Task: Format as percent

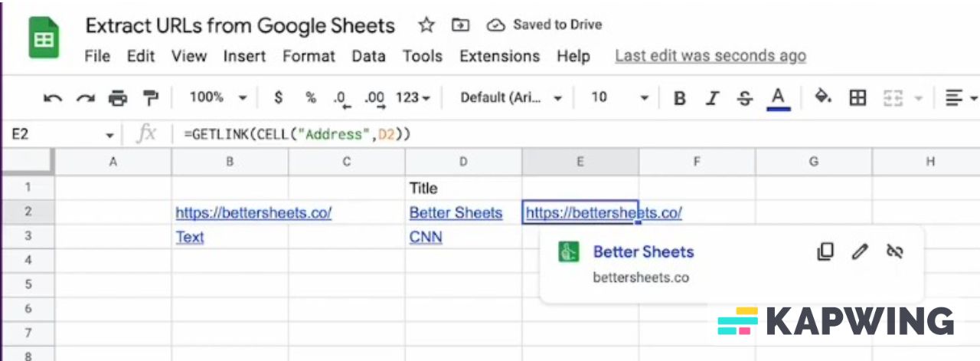Action: [310, 97]
